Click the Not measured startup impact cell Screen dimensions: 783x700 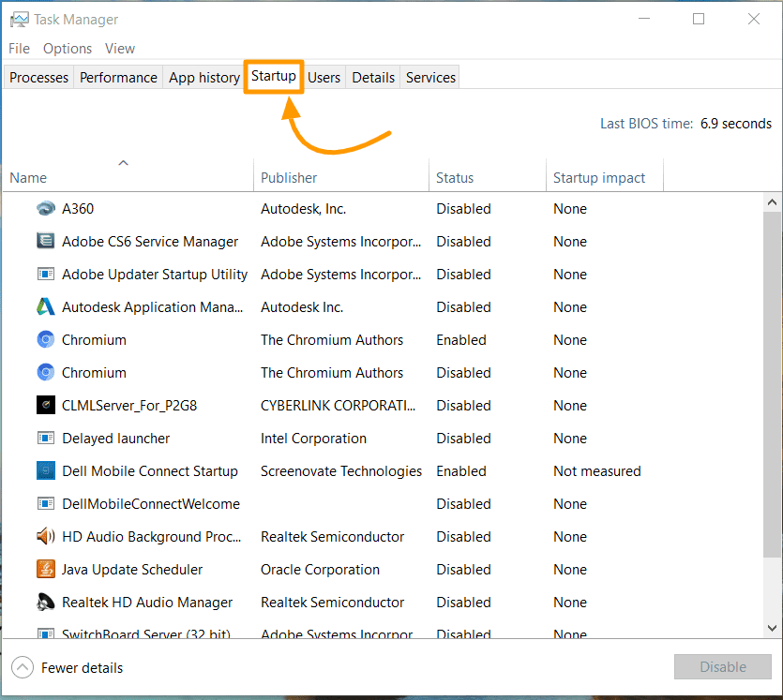(x=597, y=471)
